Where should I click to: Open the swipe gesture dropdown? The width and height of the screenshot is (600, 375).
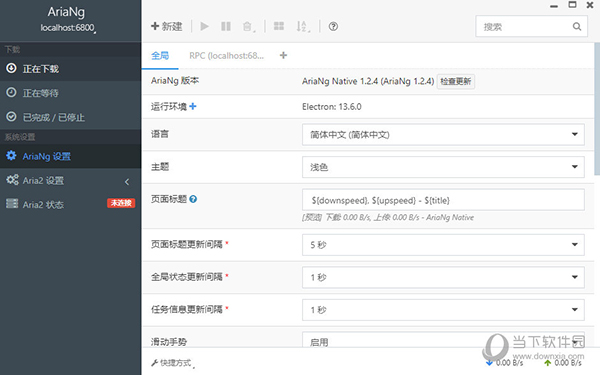click(443, 340)
